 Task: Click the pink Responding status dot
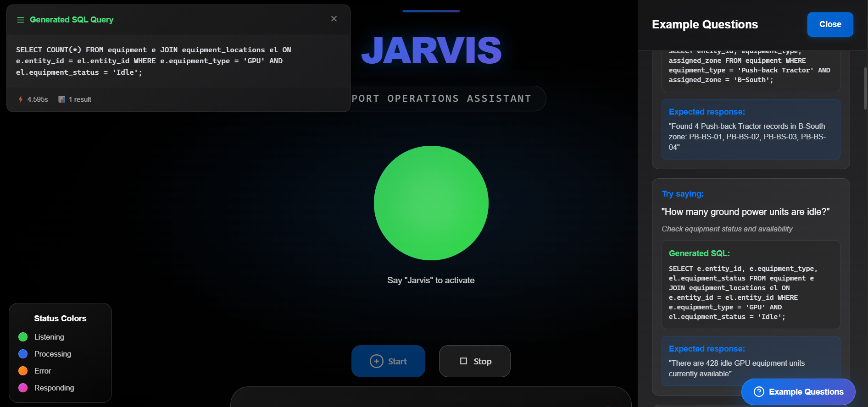(23, 388)
